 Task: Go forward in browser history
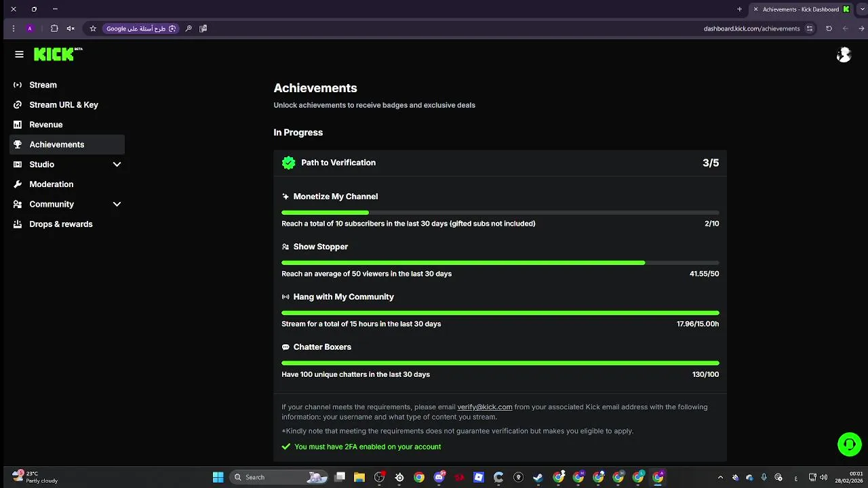click(x=845, y=28)
